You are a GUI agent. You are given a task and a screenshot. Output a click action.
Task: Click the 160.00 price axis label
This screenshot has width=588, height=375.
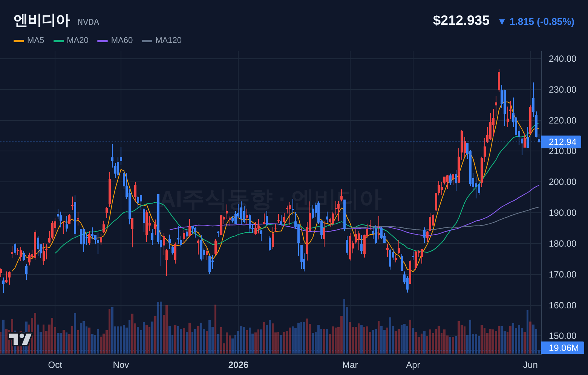pyautogui.click(x=562, y=305)
